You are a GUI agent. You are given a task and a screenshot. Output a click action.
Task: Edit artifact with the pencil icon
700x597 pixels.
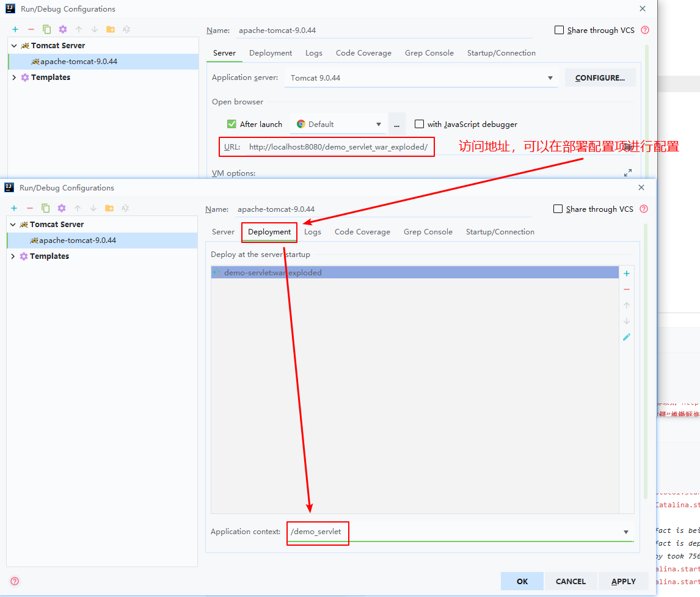(x=627, y=338)
